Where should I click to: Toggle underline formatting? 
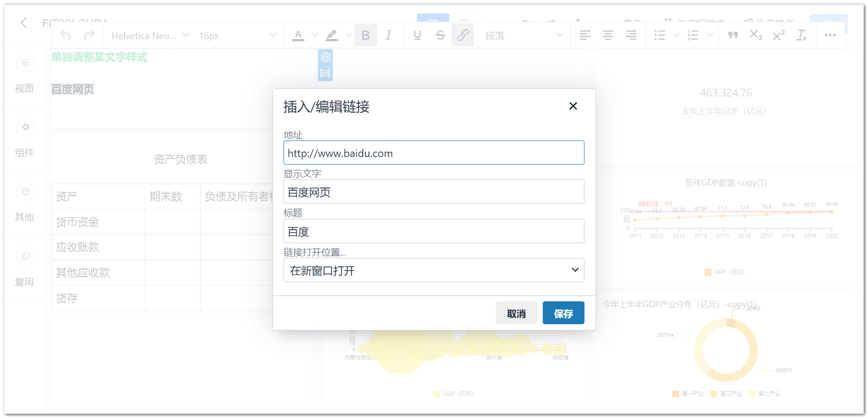[x=417, y=35]
